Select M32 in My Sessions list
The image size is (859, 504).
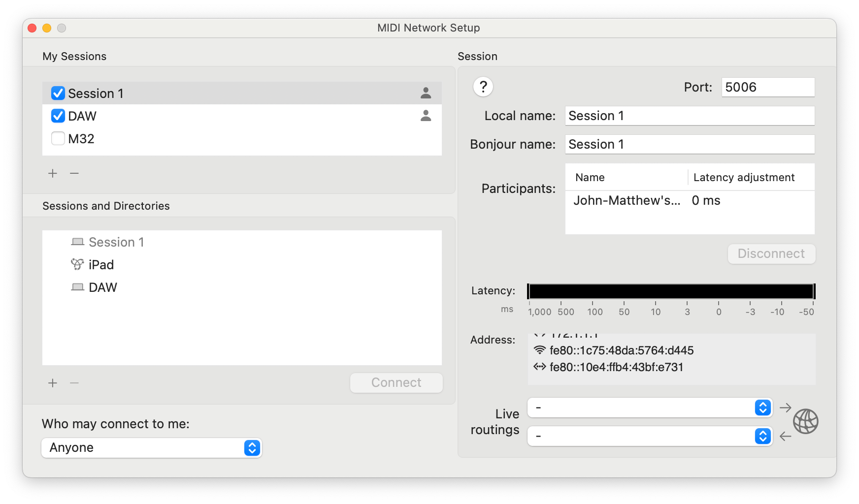click(242, 138)
